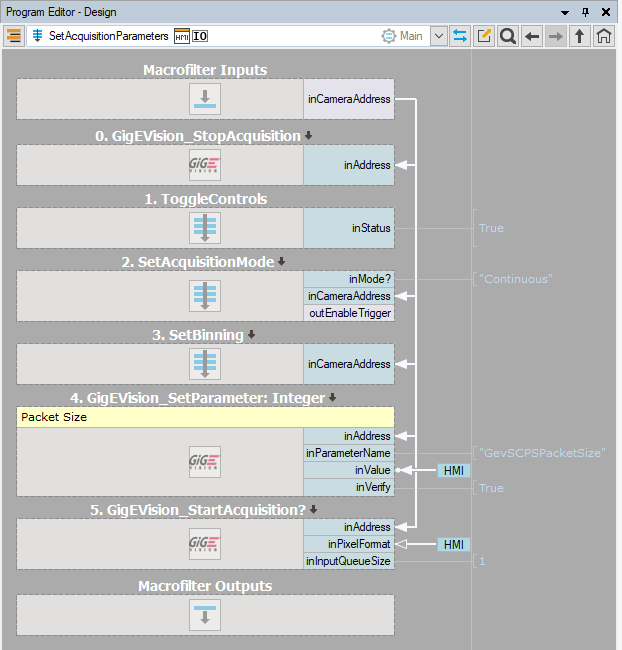Select the SetAcquisitionParameters breadcrumb label
The image size is (622, 650).
coord(108,36)
